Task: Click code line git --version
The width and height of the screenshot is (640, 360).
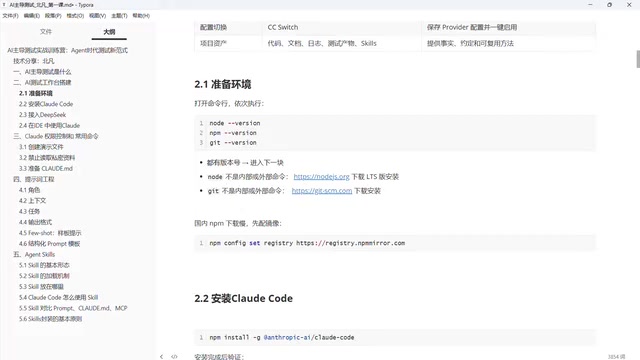Action: click(x=233, y=143)
